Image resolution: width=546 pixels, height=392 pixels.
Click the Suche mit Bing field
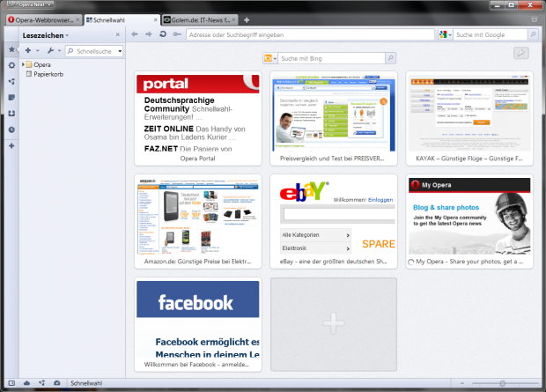[x=332, y=58]
